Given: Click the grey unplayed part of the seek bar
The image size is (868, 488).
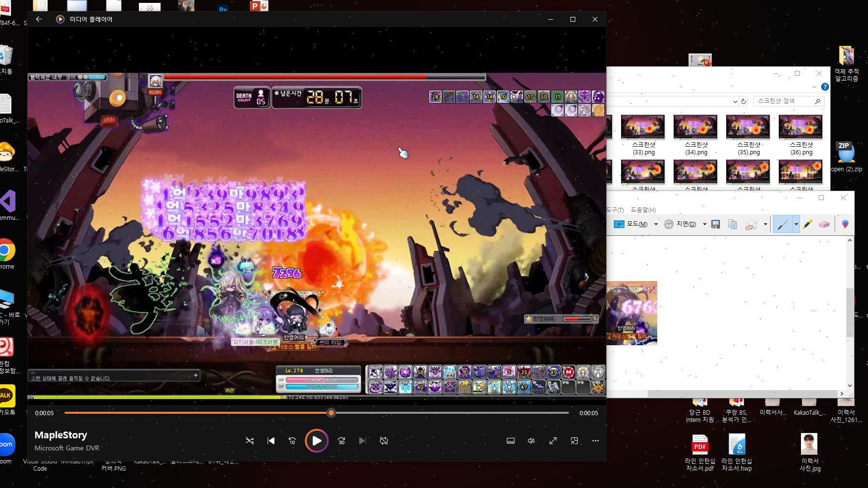Looking at the screenshot, I should click(x=452, y=413).
